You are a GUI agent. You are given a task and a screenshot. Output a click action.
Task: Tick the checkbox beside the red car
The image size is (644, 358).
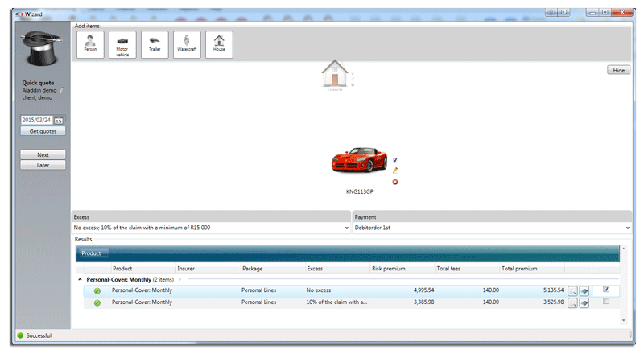click(x=395, y=160)
